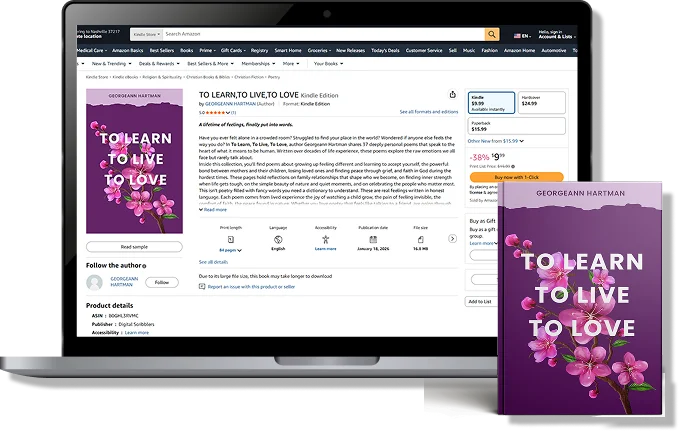
Task: Open Best Sellers in the nav bar
Action: click(x=162, y=51)
